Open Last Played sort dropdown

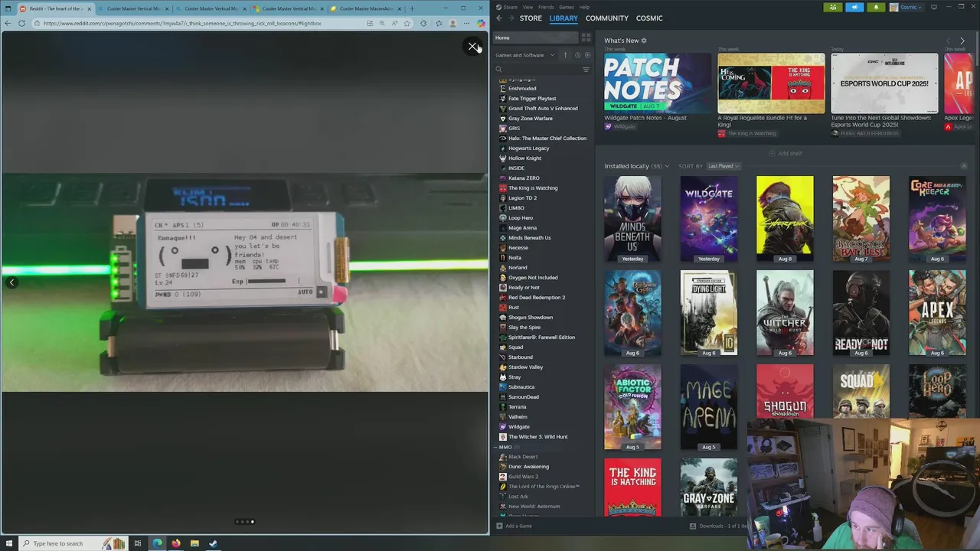(x=724, y=166)
